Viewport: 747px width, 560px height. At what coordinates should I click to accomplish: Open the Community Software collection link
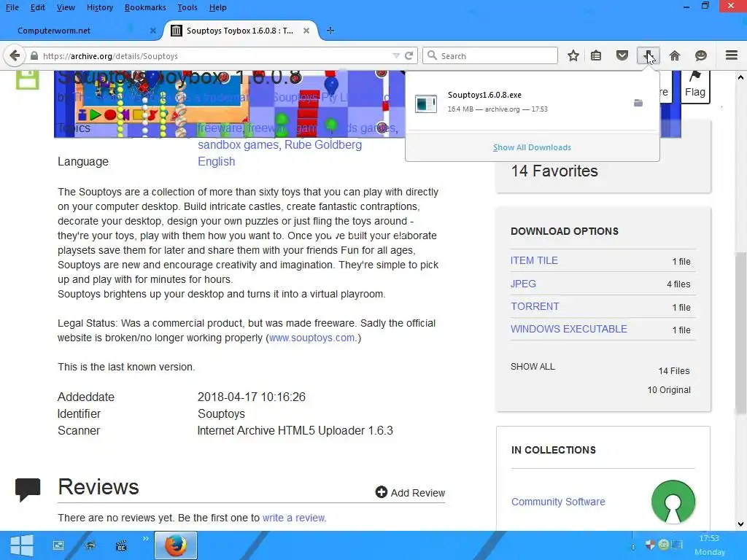(558, 502)
